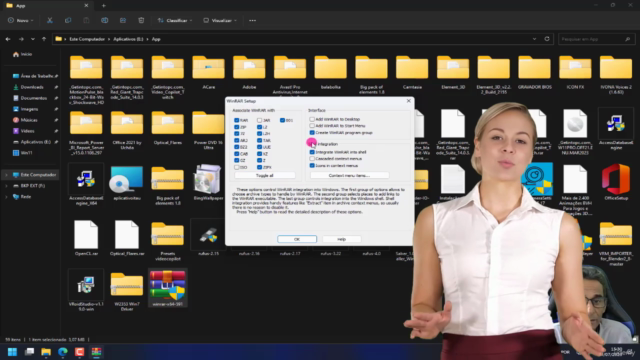Open File Explorer from taskbar
The width and height of the screenshot is (640, 360).
[46, 352]
